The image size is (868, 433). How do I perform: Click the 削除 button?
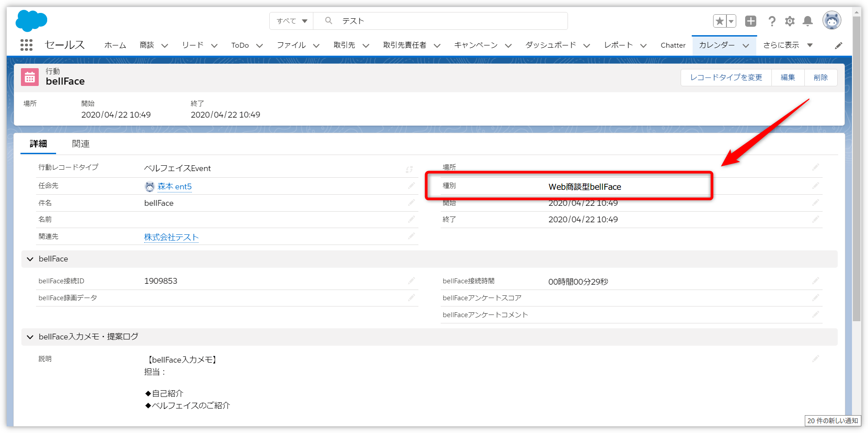click(x=820, y=78)
